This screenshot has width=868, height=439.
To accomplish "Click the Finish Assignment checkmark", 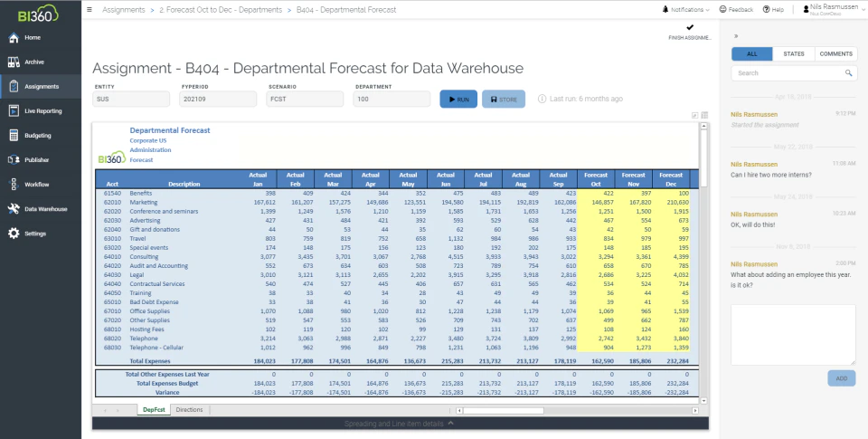I will 690,28.
